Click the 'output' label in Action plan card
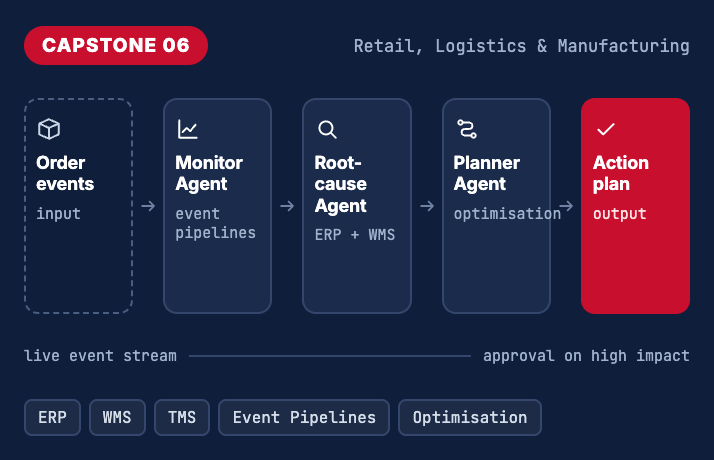Viewport: 714px width, 460px height. (619, 214)
